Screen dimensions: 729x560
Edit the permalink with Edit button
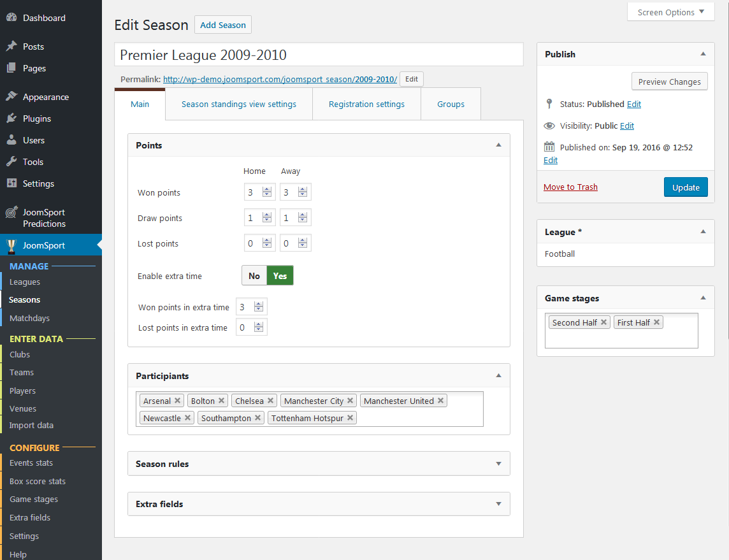412,79
